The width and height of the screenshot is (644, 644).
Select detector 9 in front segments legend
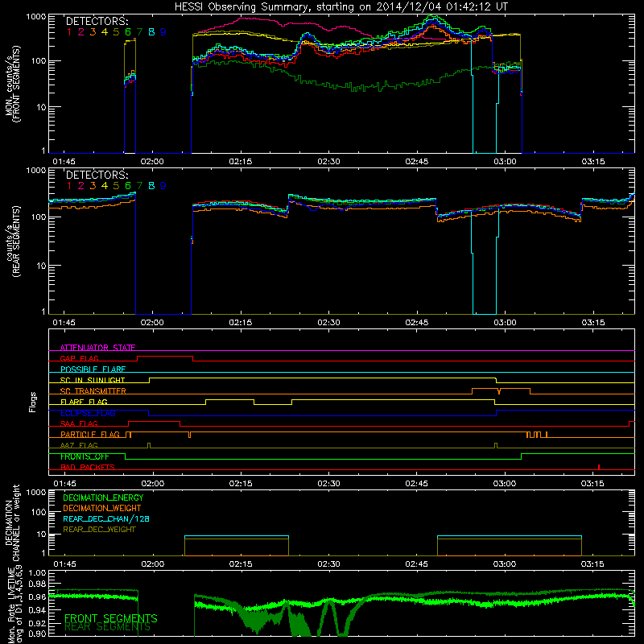[163, 32]
